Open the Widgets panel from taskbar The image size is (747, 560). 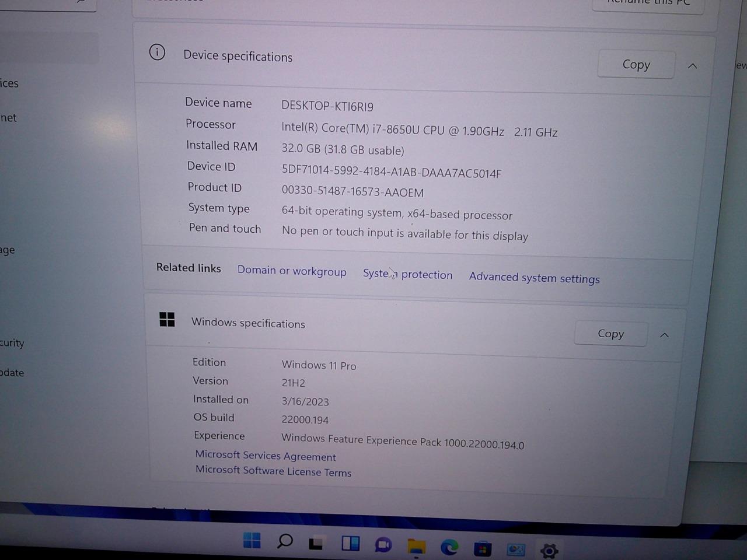point(350,544)
